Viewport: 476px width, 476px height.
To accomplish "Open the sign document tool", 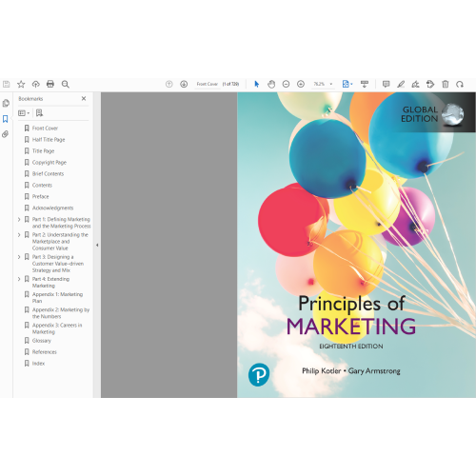I will [x=415, y=84].
